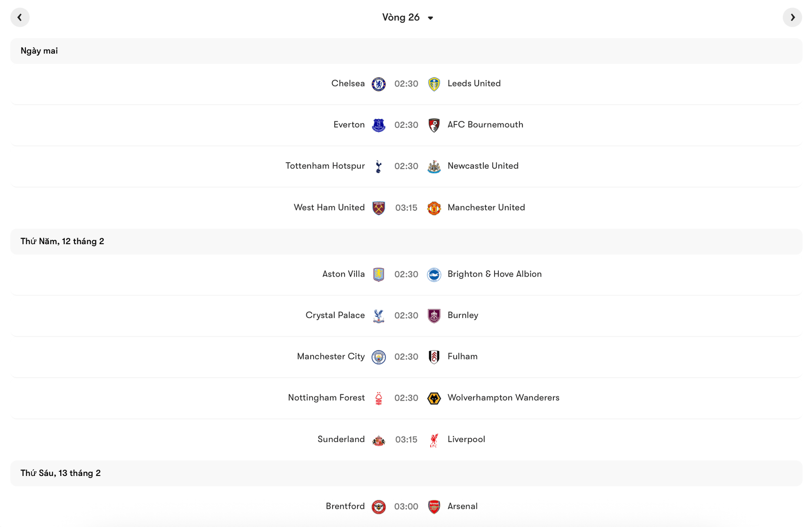This screenshot has width=812, height=527.
Task: Click the AFC Bournemouth crest
Action: 434,124
